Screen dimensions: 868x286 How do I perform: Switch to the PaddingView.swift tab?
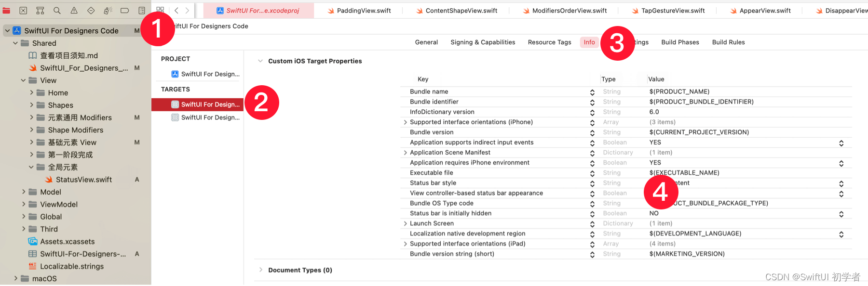[359, 11]
